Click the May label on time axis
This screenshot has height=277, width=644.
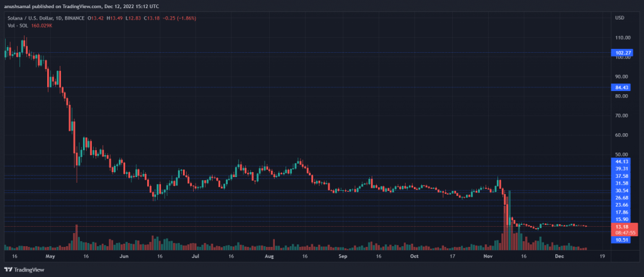tap(51, 256)
